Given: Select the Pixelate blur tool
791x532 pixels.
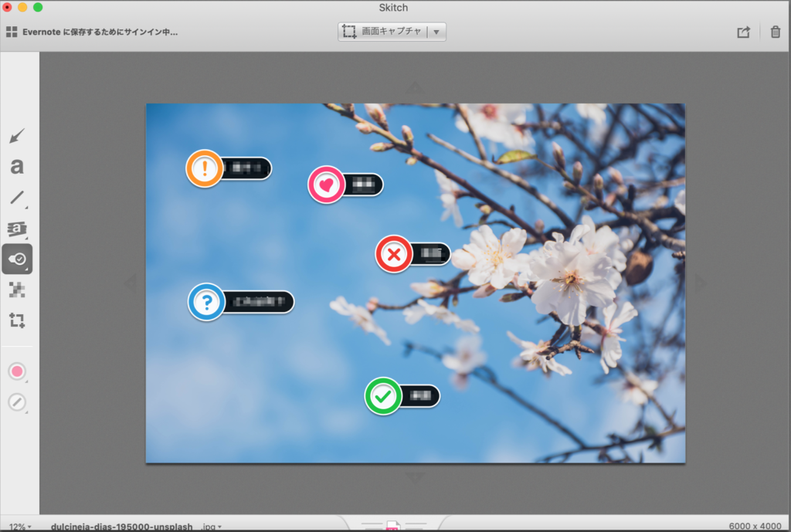Looking at the screenshot, I should [x=17, y=290].
